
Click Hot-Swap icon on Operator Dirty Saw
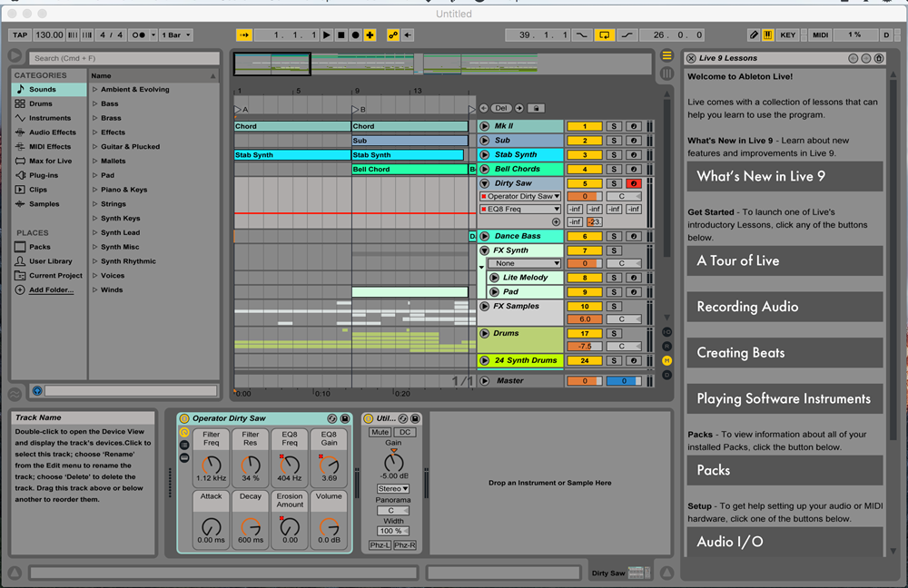pyautogui.click(x=332, y=418)
